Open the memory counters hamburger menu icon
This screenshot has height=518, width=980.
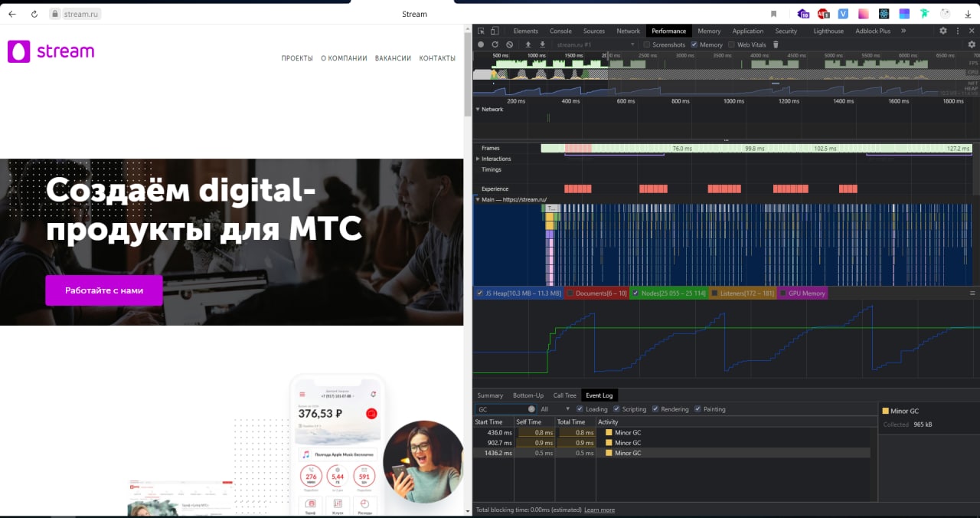[x=973, y=293]
